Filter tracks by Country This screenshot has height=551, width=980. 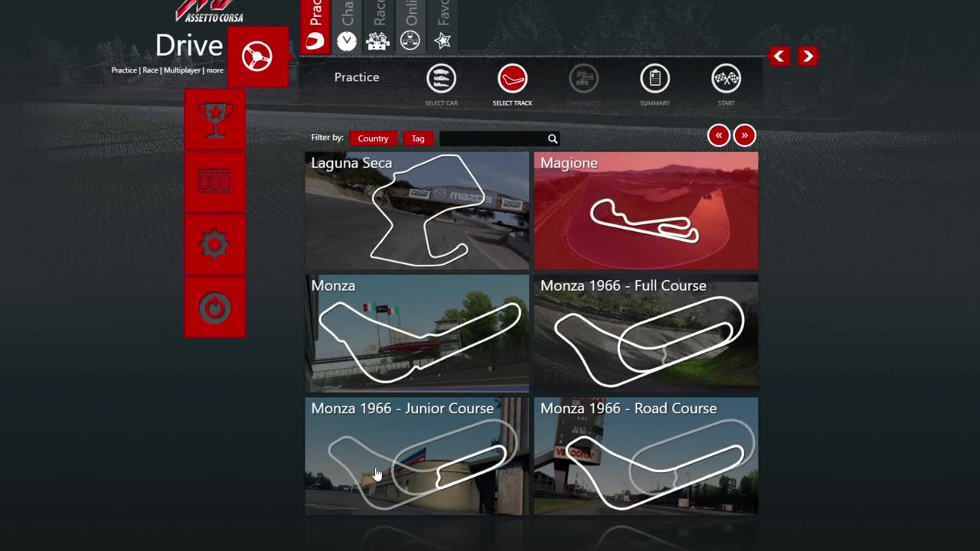point(373,139)
